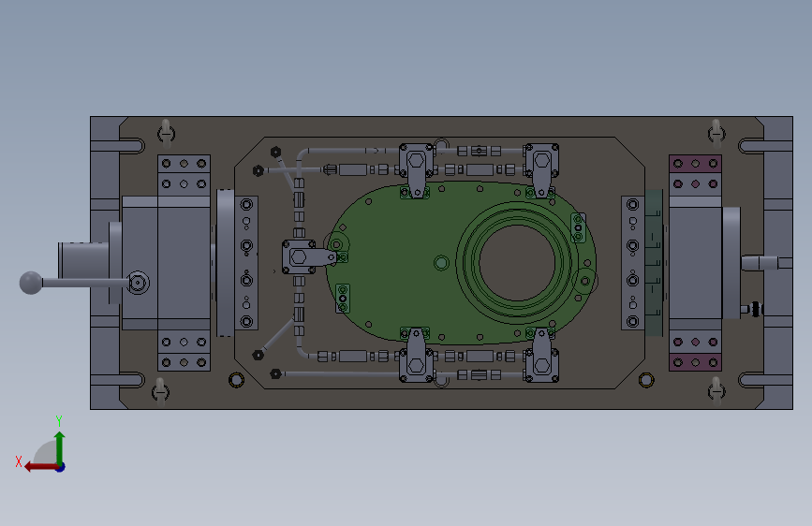Select the top-right clamp above the green plate

point(541,169)
